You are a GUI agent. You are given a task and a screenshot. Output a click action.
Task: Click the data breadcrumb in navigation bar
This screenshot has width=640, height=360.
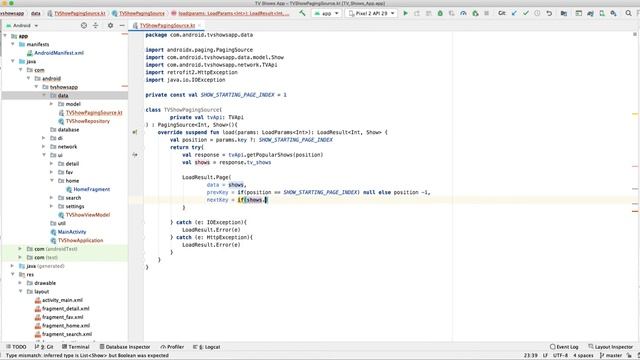(x=36, y=13)
